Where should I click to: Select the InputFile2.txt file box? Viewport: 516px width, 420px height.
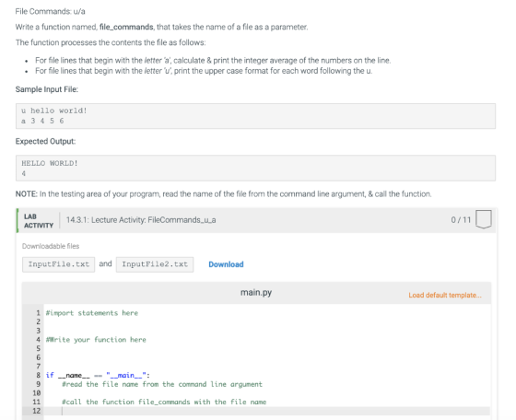tap(155, 264)
